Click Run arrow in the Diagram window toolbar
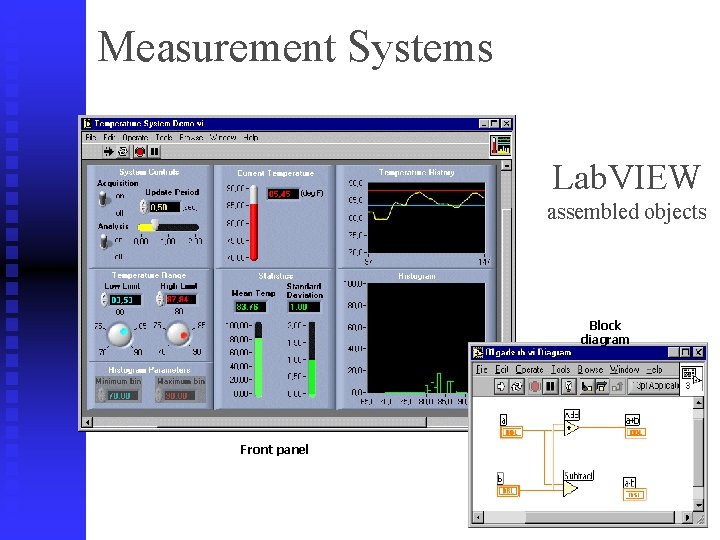 pyautogui.click(x=501, y=387)
